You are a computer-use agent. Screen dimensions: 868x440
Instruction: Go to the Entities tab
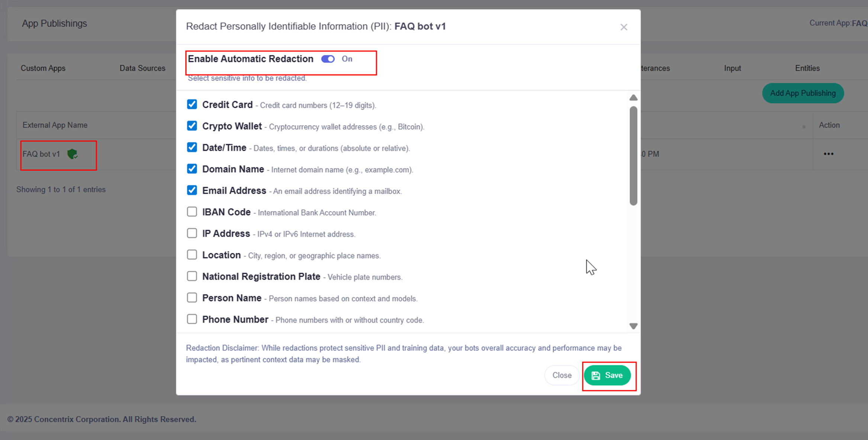click(807, 68)
